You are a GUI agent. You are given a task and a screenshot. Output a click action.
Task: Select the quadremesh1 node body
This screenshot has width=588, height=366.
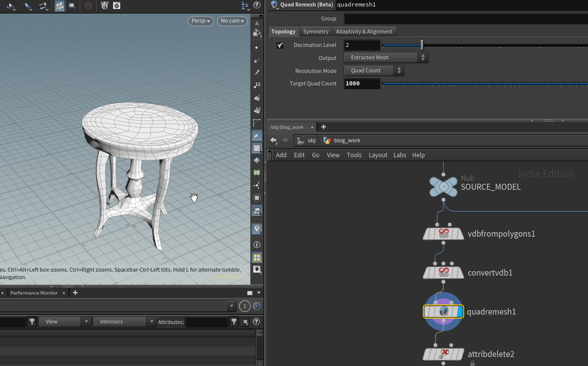(x=443, y=312)
